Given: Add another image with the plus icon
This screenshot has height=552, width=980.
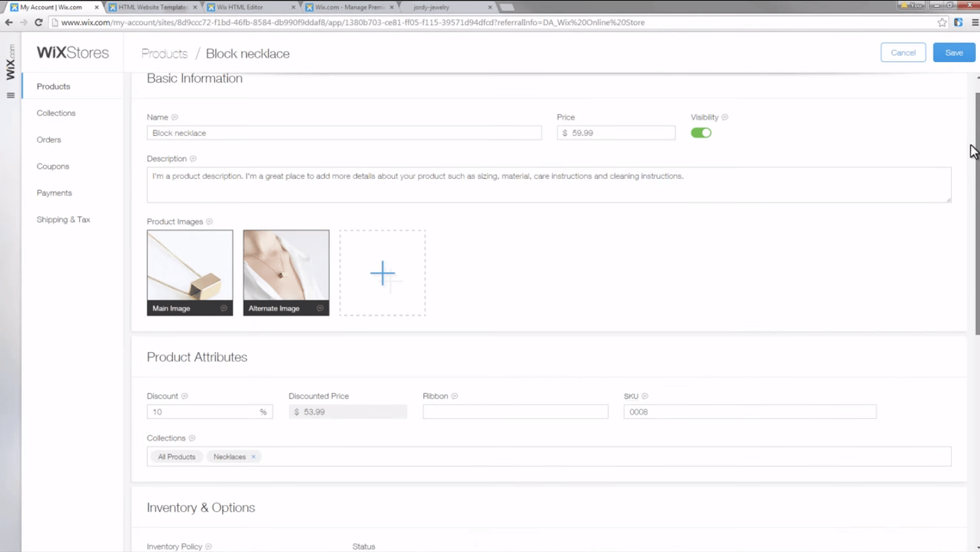Looking at the screenshot, I should [382, 272].
